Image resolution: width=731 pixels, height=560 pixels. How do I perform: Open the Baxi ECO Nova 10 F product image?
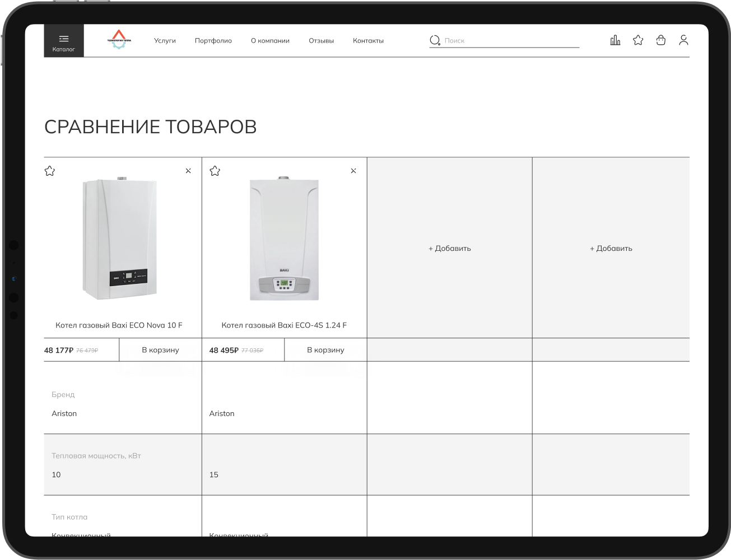pyautogui.click(x=119, y=239)
